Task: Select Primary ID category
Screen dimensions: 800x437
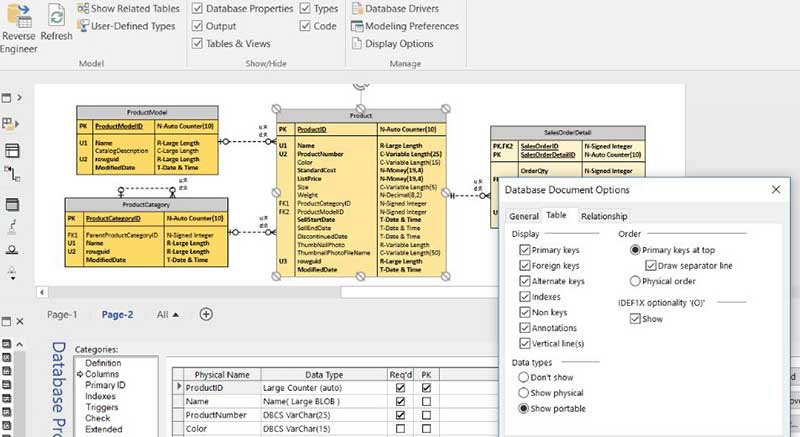Action: (105, 385)
